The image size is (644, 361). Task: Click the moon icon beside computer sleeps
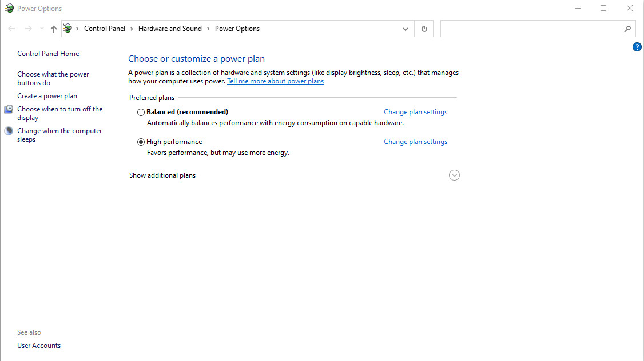tap(9, 131)
